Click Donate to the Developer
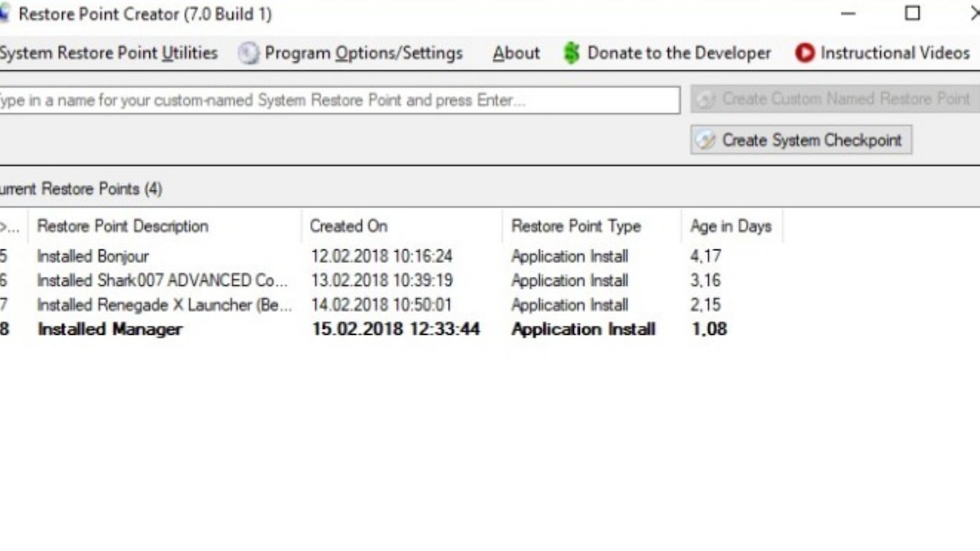The height and width of the screenshot is (551, 980). tap(678, 53)
